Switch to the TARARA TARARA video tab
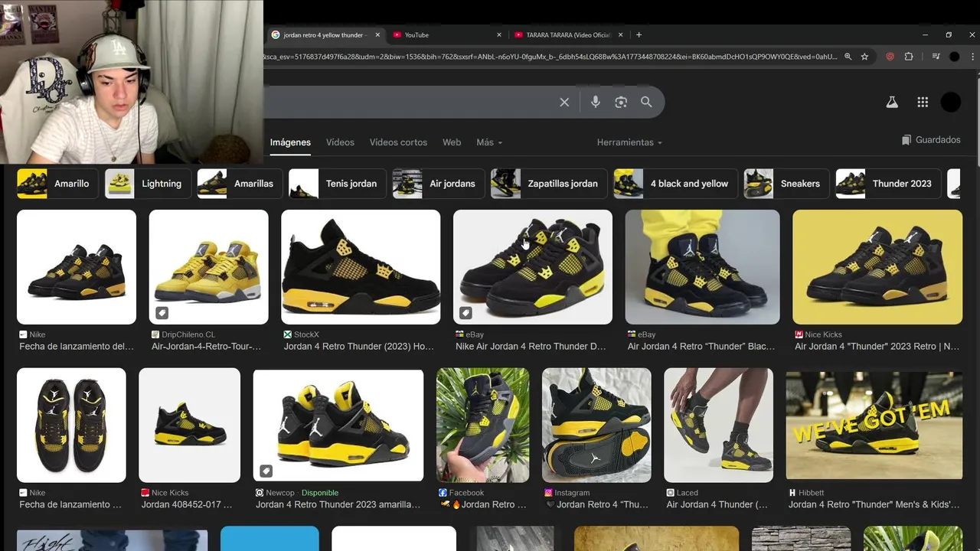Image resolution: width=980 pixels, height=551 pixels. click(569, 34)
